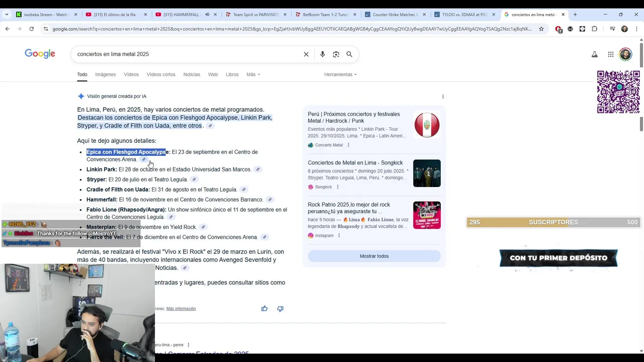The height and width of the screenshot is (362, 644).
Task: Open the Chrome three-dot menu
Action: [x=636, y=29]
